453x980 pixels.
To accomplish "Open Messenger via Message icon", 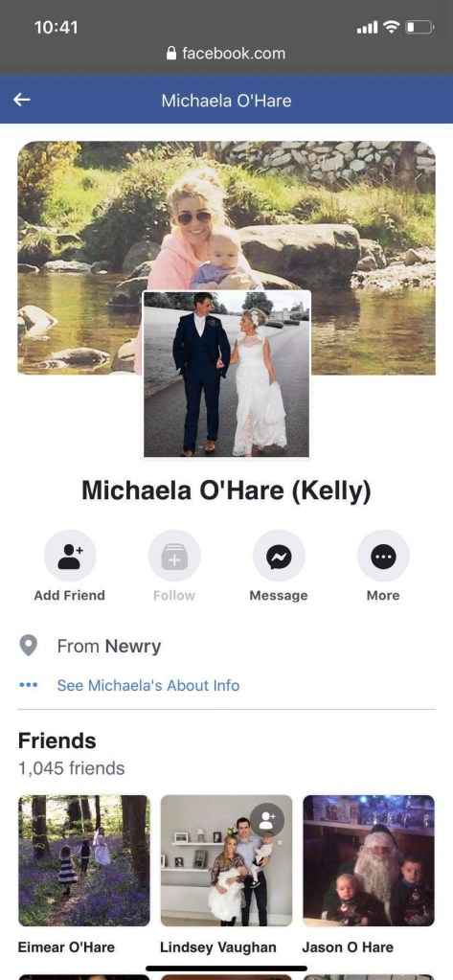I will click(x=279, y=556).
